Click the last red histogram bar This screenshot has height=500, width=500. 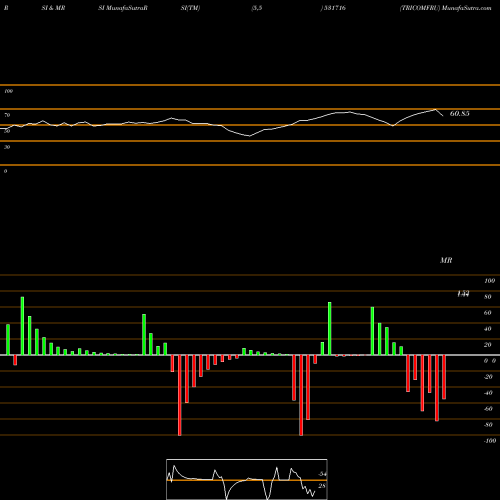point(444,377)
